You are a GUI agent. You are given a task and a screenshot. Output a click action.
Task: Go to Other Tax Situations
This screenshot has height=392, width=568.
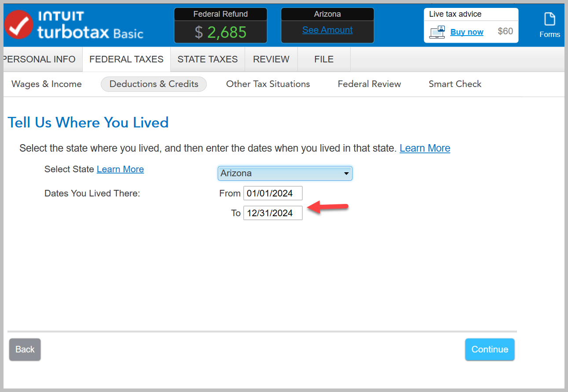(x=268, y=84)
